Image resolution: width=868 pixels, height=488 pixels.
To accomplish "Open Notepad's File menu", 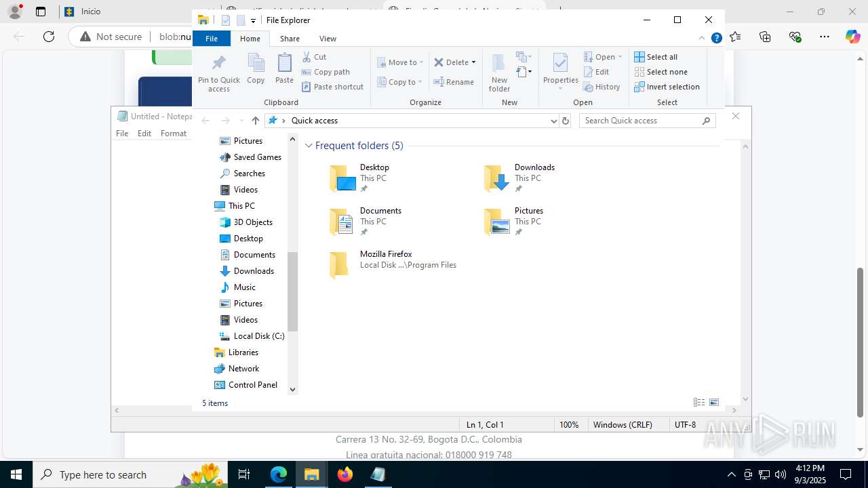I will [122, 134].
